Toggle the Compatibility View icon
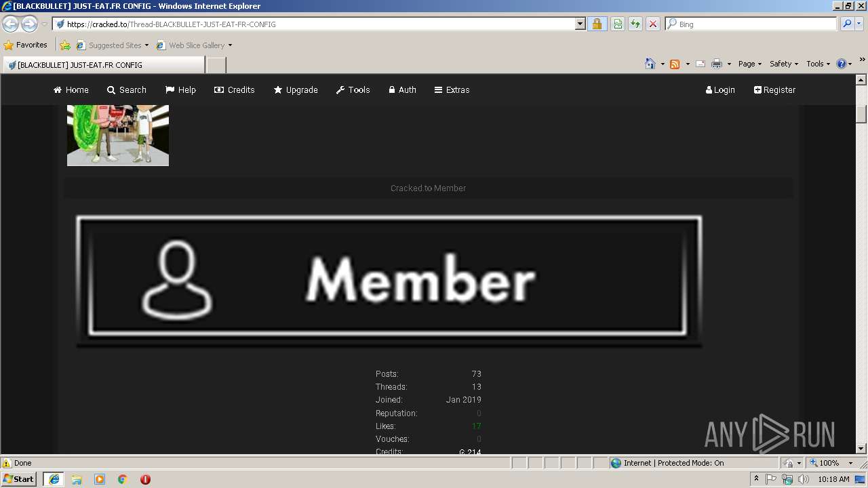Screen dimensions: 868x488 618,24
